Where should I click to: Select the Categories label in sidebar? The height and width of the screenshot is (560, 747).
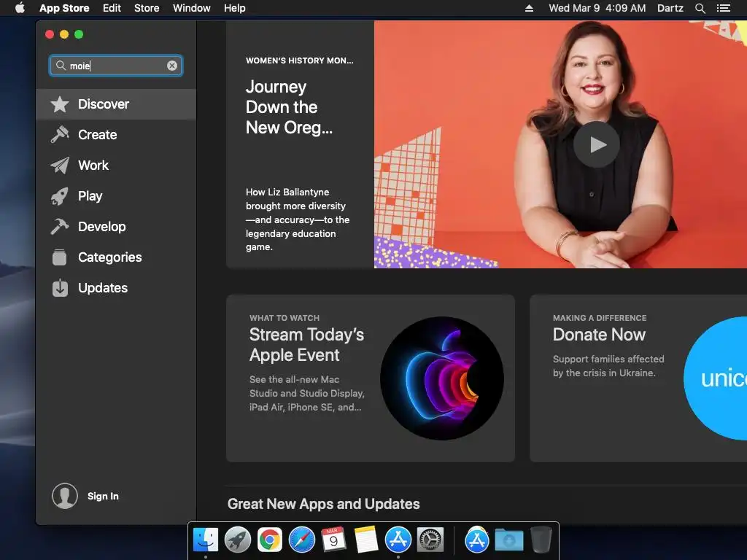[x=110, y=257]
